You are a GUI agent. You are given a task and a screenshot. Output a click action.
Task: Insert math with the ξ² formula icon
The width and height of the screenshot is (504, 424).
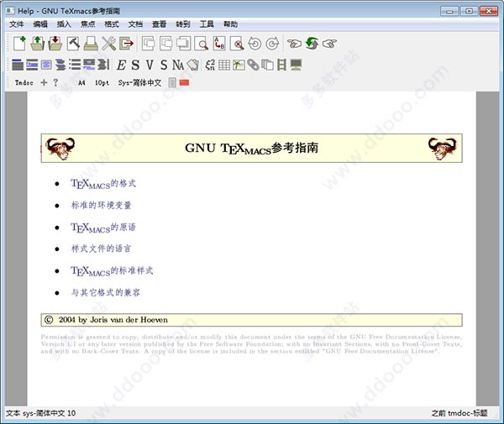tap(210, 65)
